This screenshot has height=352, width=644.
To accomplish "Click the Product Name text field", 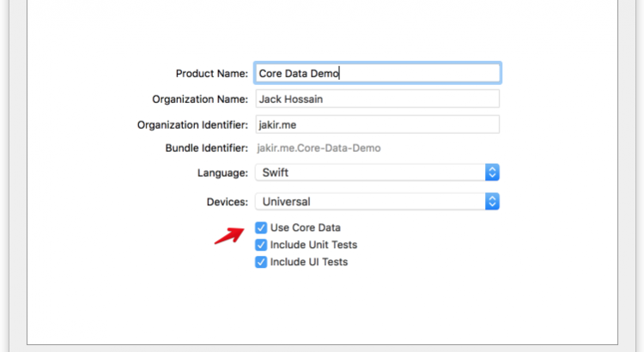I will [x=377, y=73].
